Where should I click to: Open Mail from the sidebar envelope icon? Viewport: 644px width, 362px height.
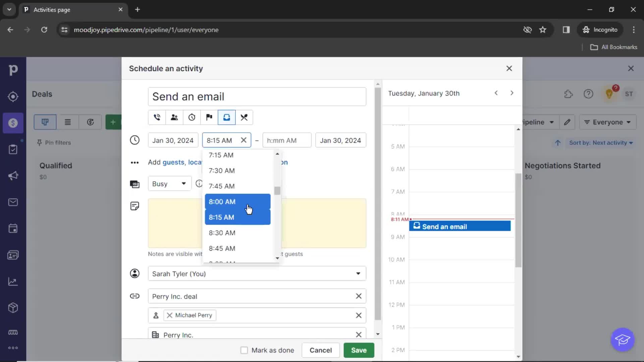13,202
